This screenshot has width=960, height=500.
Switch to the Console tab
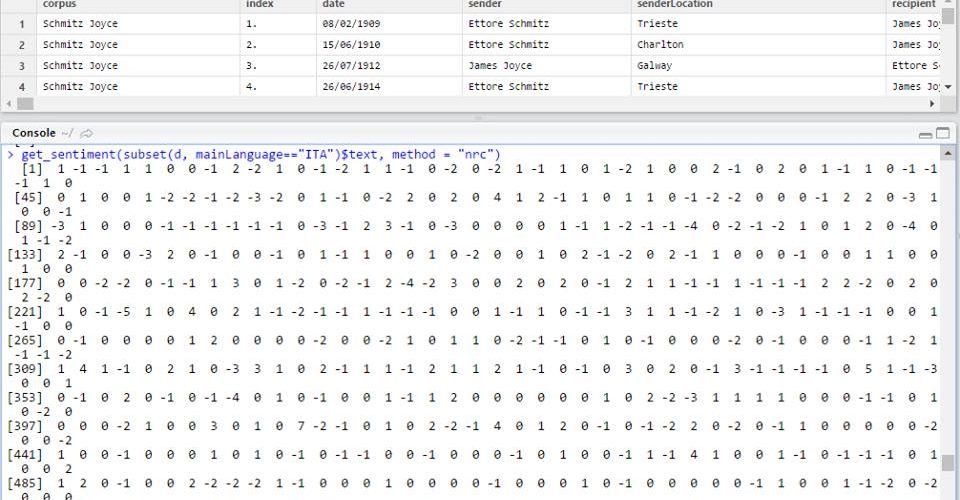pyautogui.click(x=33, y=133)
